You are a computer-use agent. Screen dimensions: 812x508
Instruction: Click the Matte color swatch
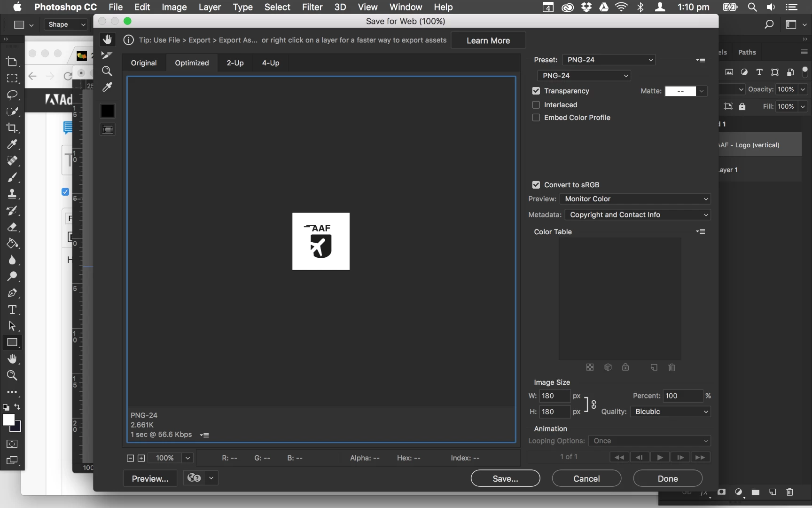(x=680, y=91)
